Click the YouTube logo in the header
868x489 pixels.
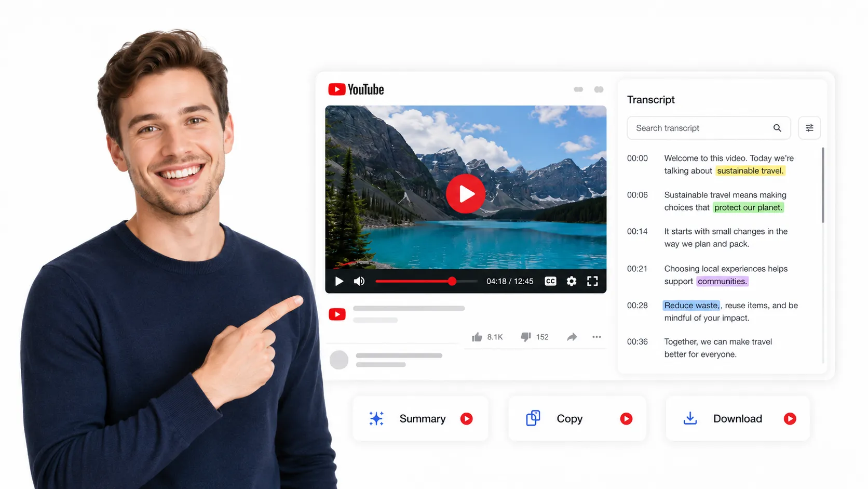coord(356,89)
